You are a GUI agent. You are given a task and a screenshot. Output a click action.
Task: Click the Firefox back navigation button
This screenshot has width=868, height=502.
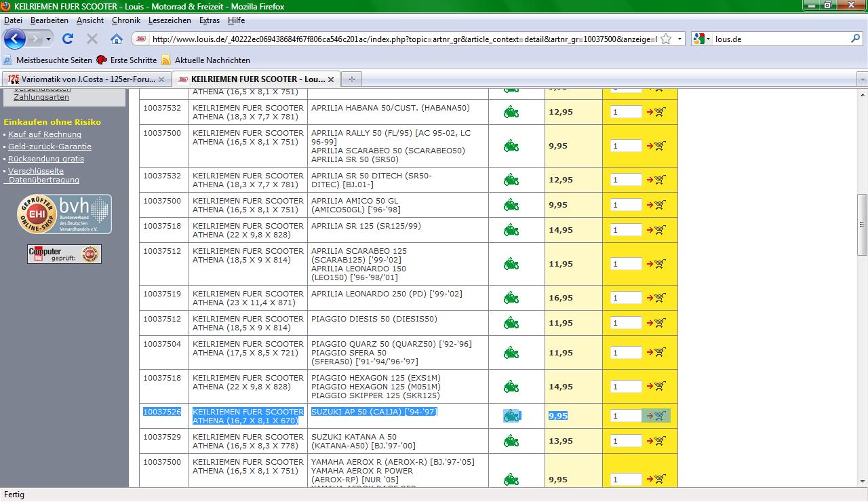(x=14, y=39)
